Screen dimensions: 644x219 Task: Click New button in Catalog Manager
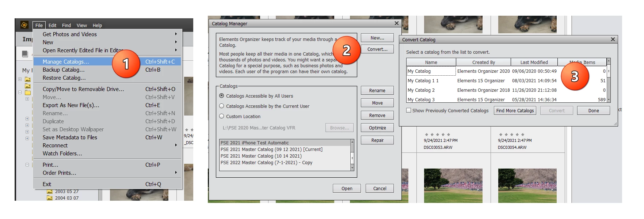point(377,38)
